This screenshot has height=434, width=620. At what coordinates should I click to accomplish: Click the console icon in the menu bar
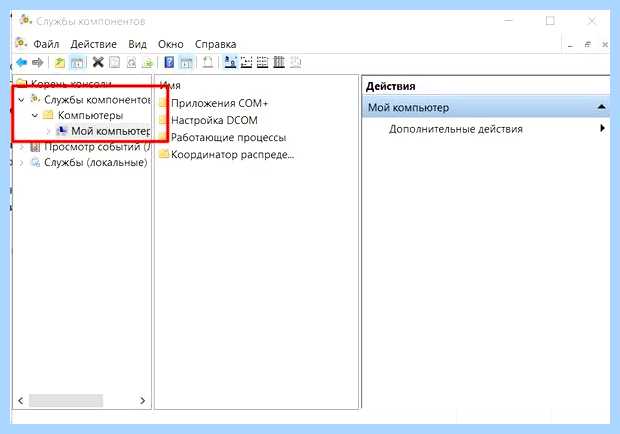[x=21, y=43]
